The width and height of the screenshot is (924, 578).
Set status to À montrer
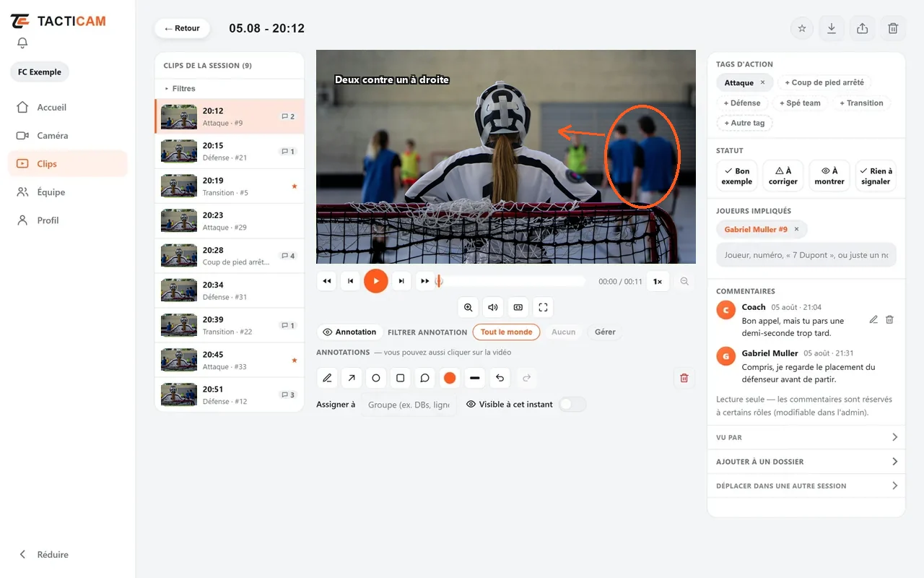[x=829, y=176]
